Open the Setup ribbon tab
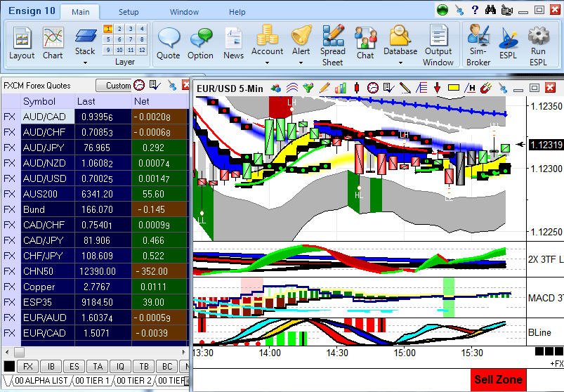This screenshot has height=392, width=564. (129, 12)
